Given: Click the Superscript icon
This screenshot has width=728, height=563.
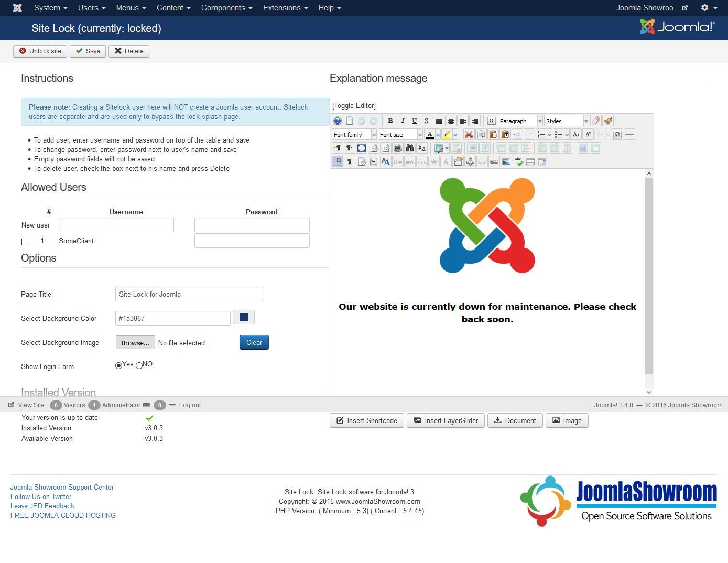Looking at the screenshot, I should pos(588,135).
